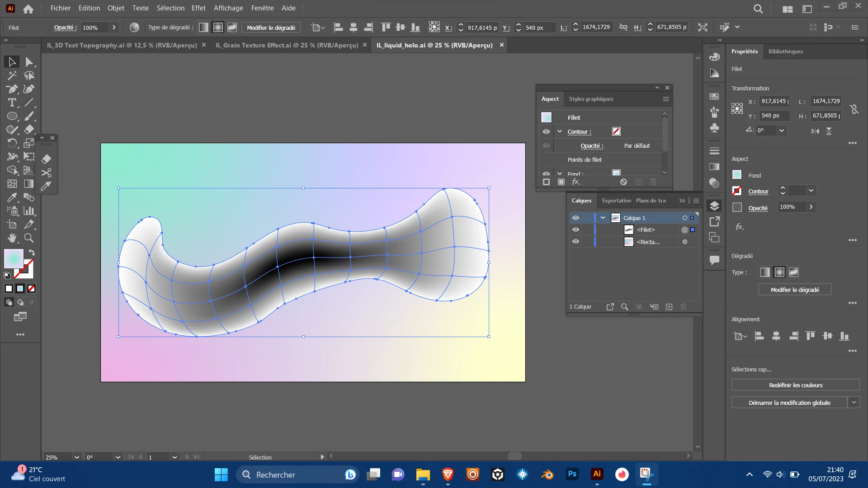Image resolution: width=868 pixels, height=488 pixels.
Task: Pick the Scissors tool in flyout
Action: pyautogui.click(x=46, y=173)
